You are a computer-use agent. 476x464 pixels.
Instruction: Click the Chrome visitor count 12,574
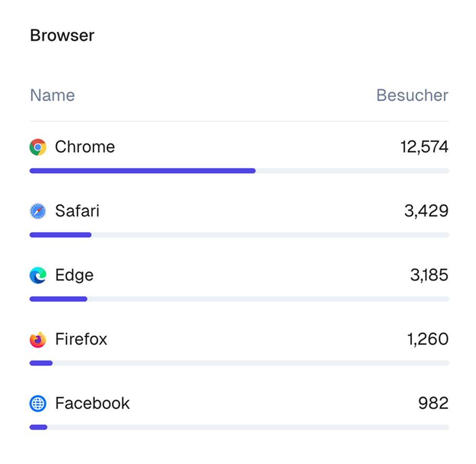(424, 147)
